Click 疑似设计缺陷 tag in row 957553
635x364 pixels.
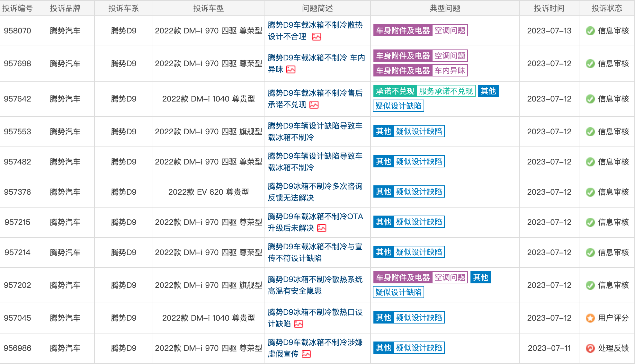pyautogui.click(x=419, y=131)
